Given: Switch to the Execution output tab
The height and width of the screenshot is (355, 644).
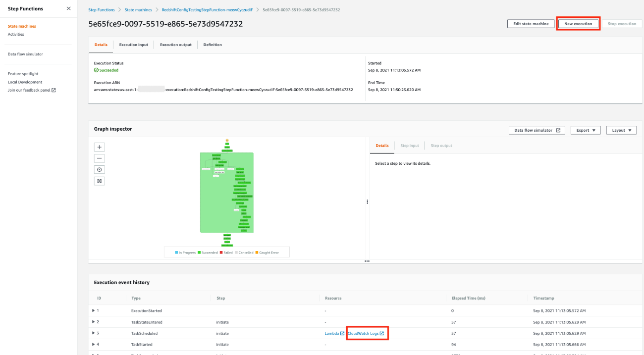Looking at the screenshot, I should click(175, 45).
